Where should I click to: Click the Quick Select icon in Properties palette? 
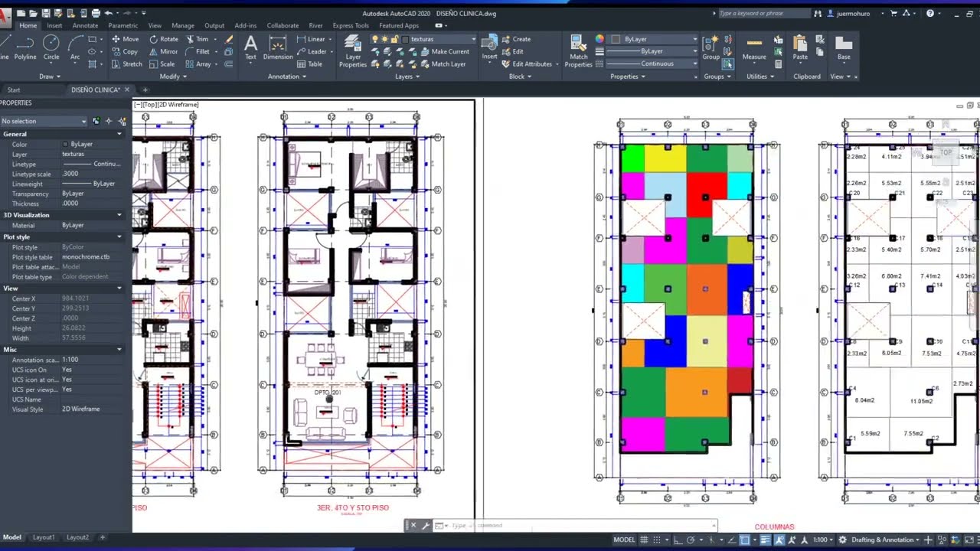pos(122,121)
